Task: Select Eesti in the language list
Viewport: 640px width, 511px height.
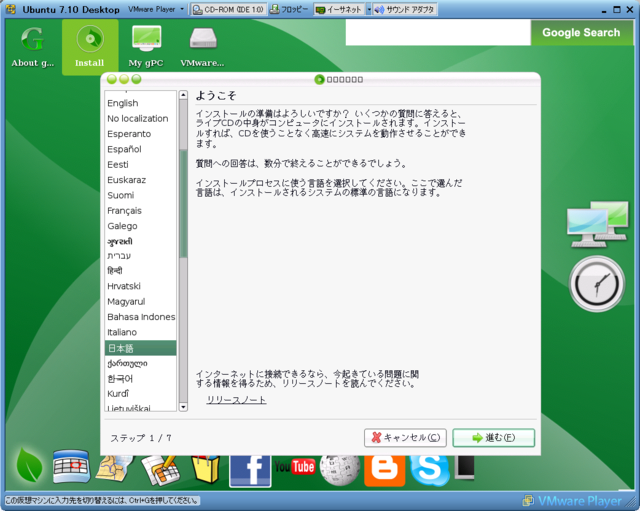Action: coord(140,164)
